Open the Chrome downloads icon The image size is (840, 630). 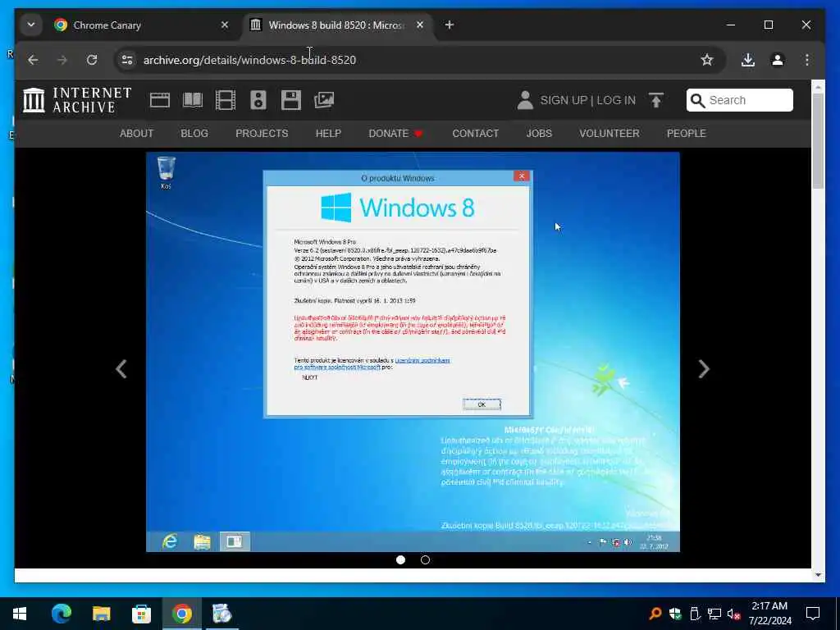point(748,60)
